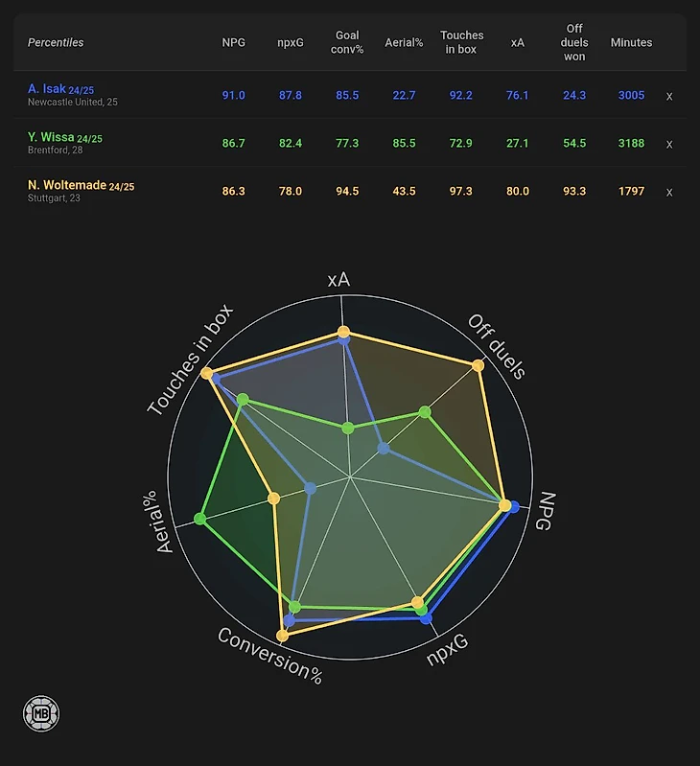Image resolution: width=700 pixels, height=766 pixels.
Task: Click the Minutes column header
Action: pos(631,42)
